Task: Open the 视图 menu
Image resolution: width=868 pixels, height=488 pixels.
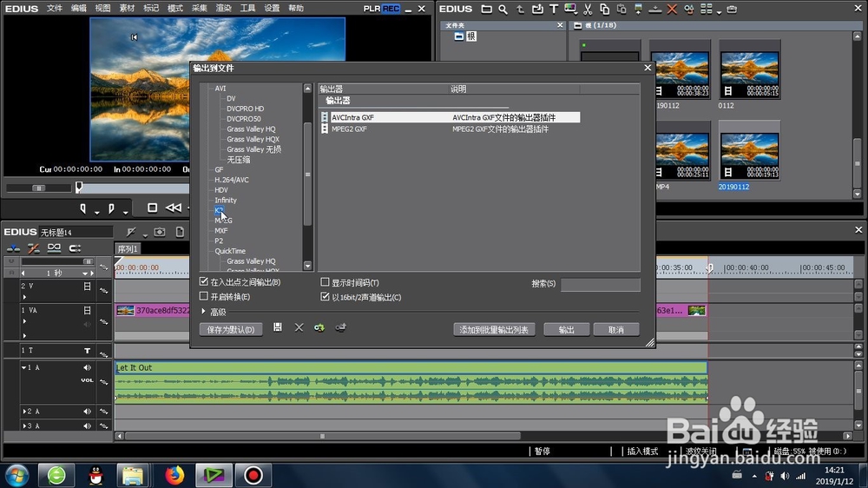Action: pos(103,9)
